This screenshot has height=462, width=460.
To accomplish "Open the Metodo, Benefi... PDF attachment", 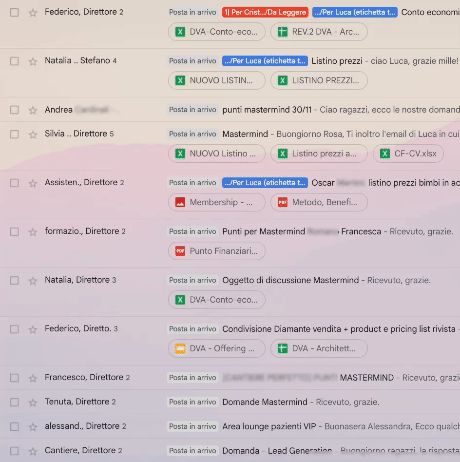I will coord(319,202).
